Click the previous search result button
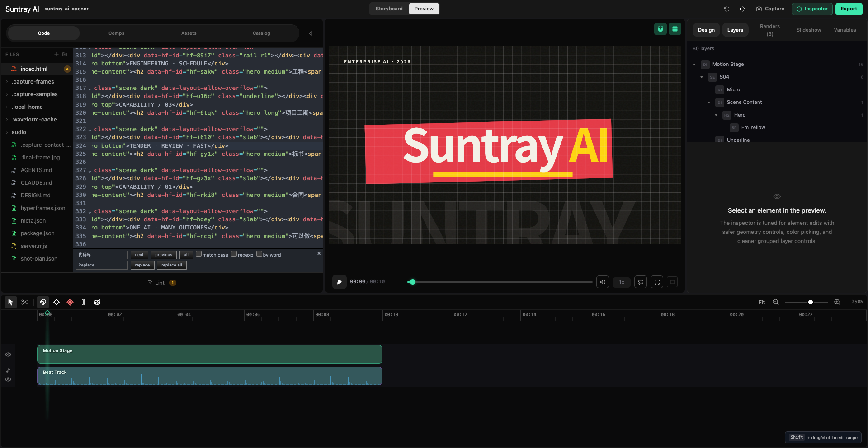The image size is (868, 448). click(164, 255)
